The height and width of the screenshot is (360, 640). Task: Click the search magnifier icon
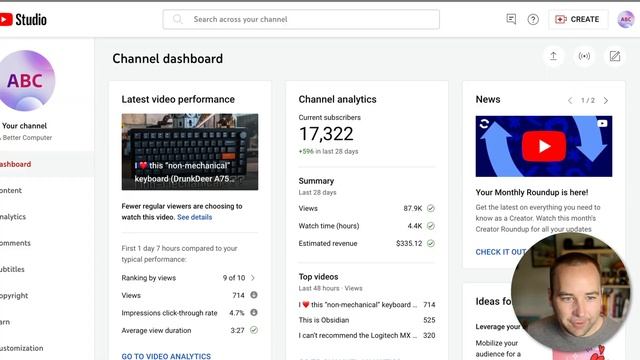click(x=178, y=19)
